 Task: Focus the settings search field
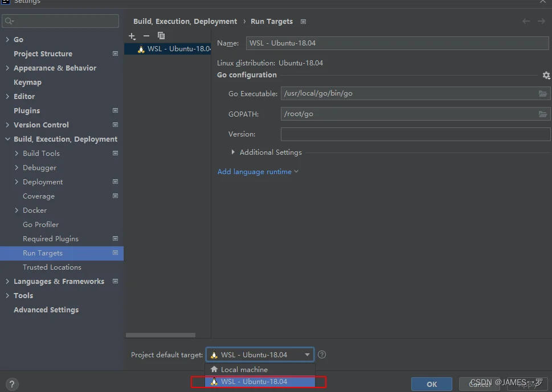60,21
